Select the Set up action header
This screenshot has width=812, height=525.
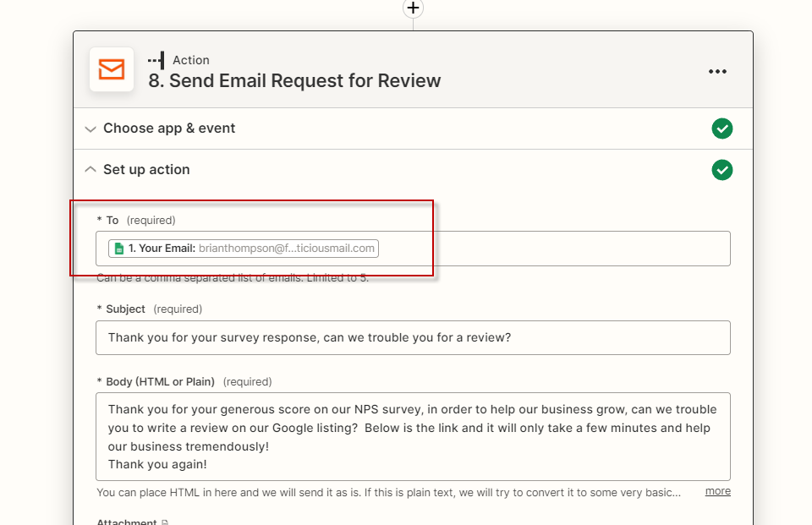click(x=145, y=169)
